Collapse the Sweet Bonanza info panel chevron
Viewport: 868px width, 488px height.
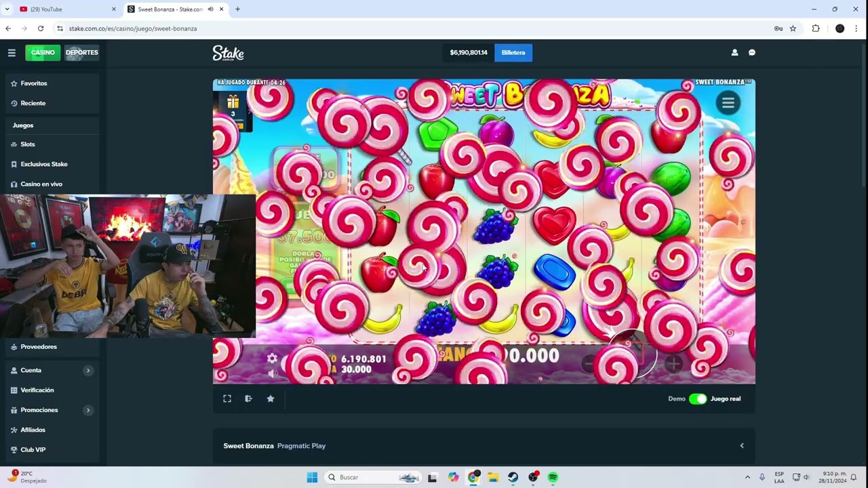click(742, 446)
